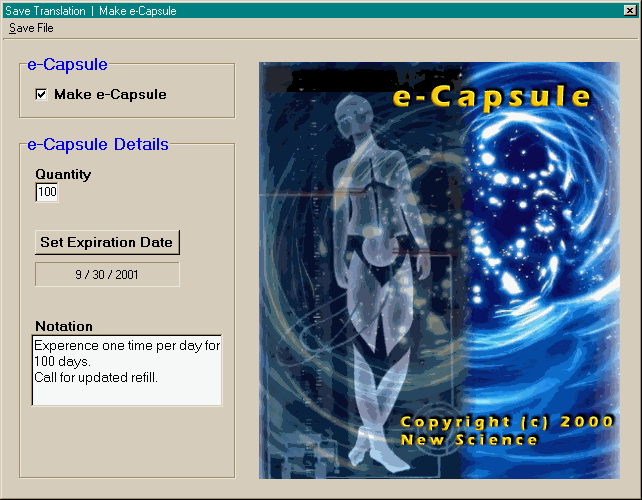Click the Quantity label

point(63,174)
